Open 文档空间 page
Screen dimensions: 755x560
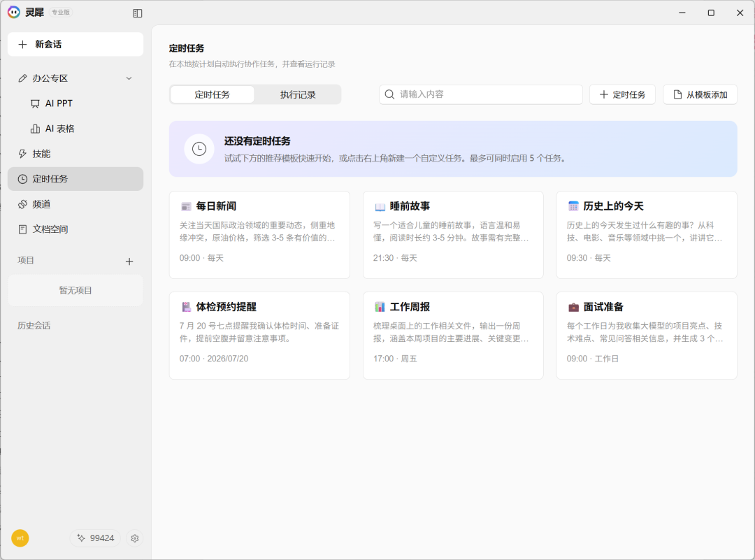point(75,229)
